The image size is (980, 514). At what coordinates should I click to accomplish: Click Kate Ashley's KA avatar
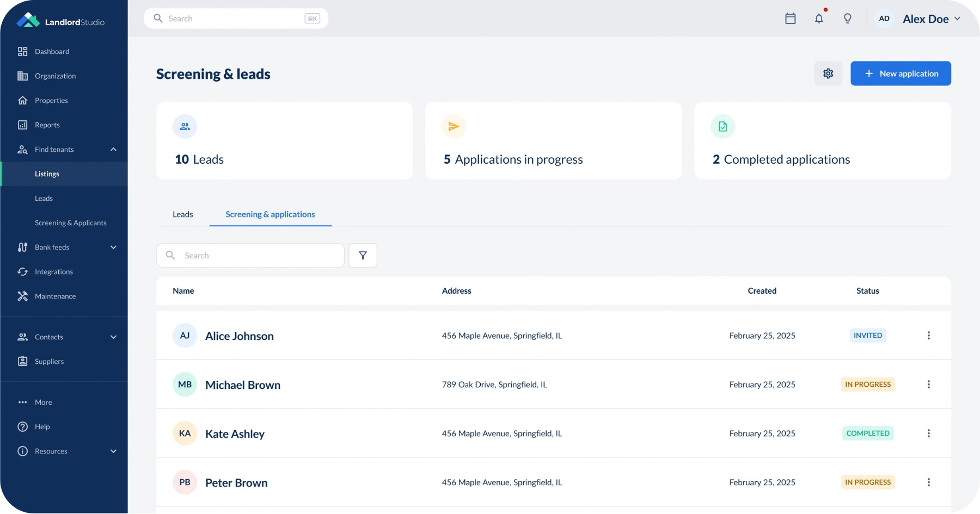[x=185, y=434]
